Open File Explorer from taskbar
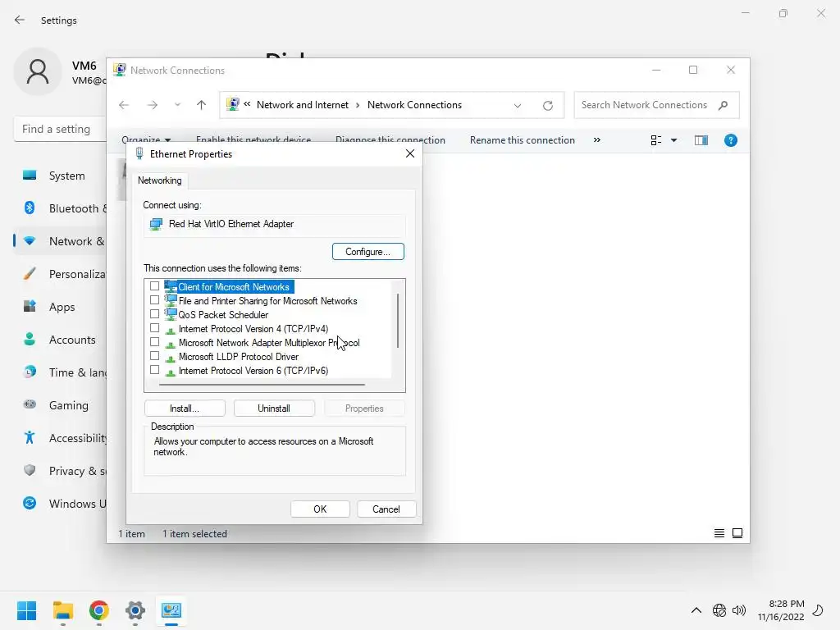The width and height of the screenshot is (840, 630). point(63,610)
